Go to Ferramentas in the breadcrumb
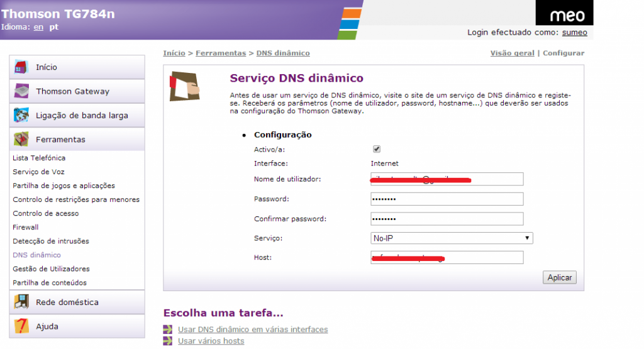This screenshot has width=644, height=349. (x=220, y=53)
